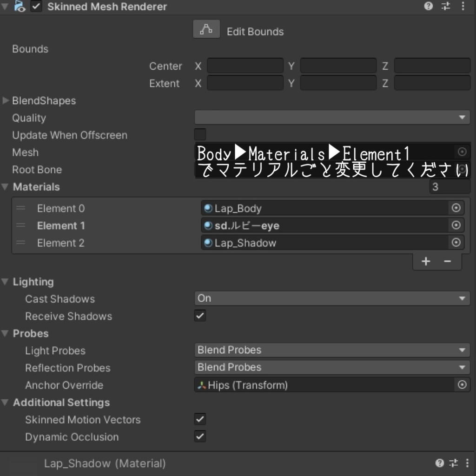Open object picker for Element 0
Viewport: 476px width, 476px height.
click(x=456, y=208)
